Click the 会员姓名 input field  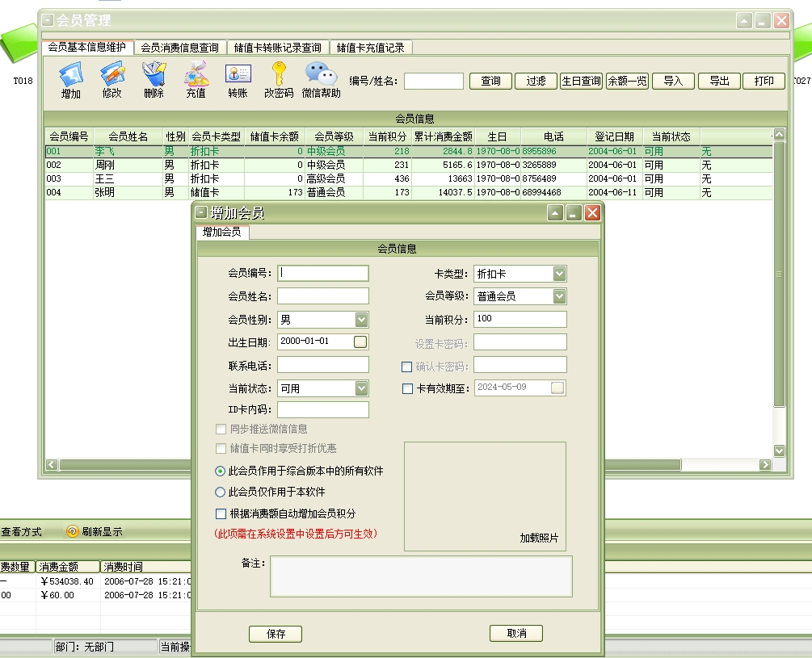click(323, 296)
